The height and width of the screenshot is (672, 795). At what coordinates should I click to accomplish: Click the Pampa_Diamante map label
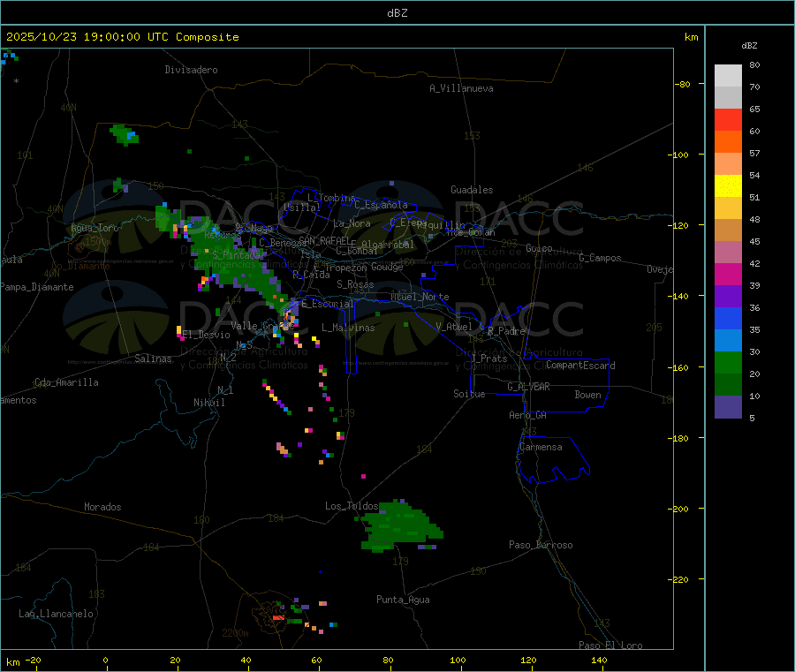36,287
